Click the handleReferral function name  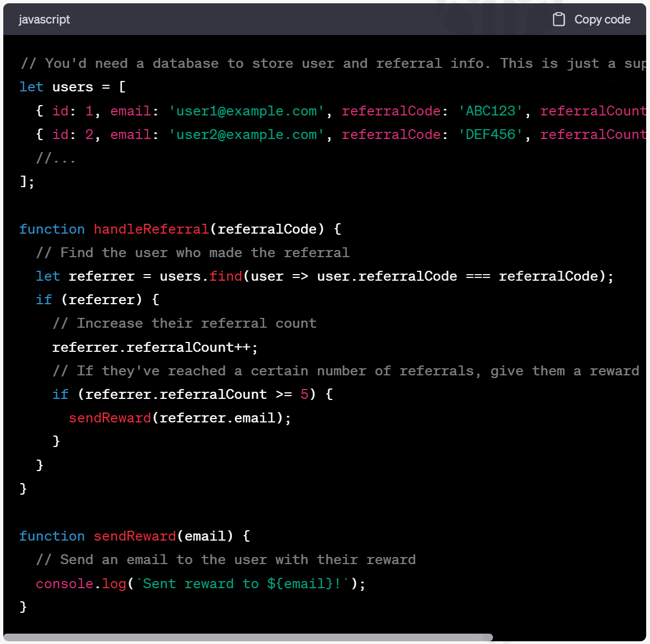(151, 229)
